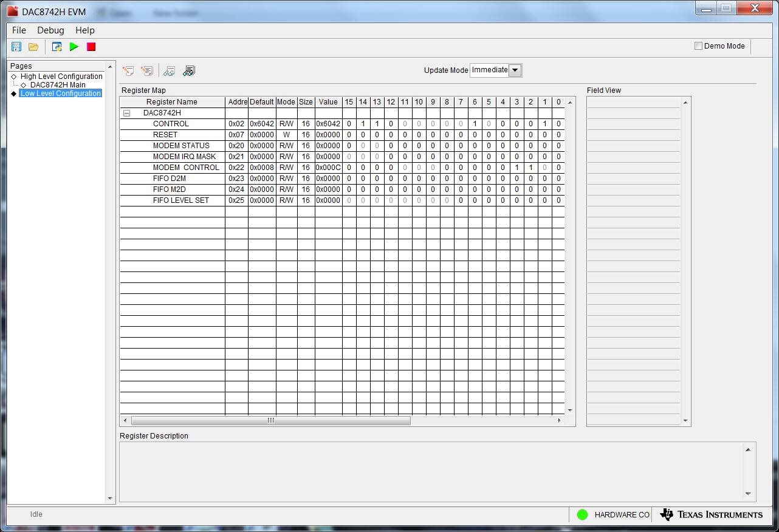Screen dimensions: 779x532
Task: Toggle bit 6 of the CONTROL register
Action: coord(475,124)
